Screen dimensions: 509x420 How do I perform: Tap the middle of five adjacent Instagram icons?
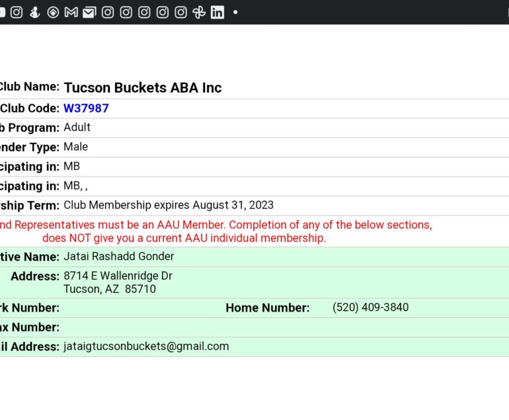click(x=144, y=13)
